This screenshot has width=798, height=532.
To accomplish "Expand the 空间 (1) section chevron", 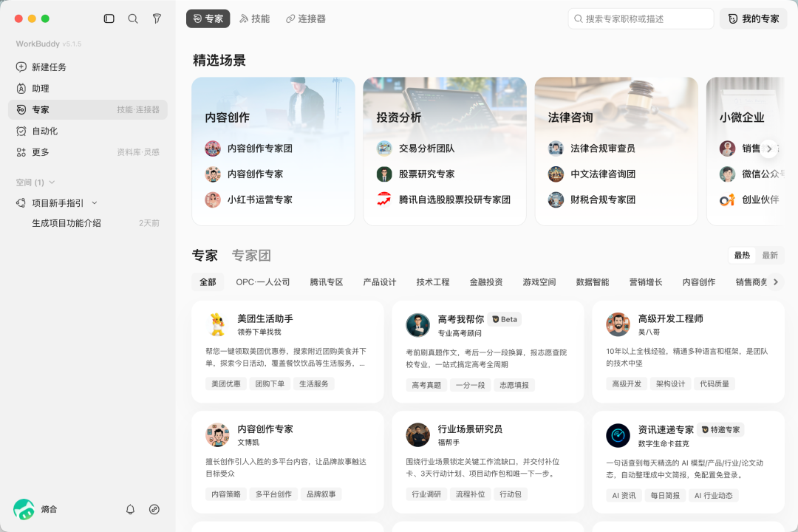I will pyautogui.click(x=52, y=183).
